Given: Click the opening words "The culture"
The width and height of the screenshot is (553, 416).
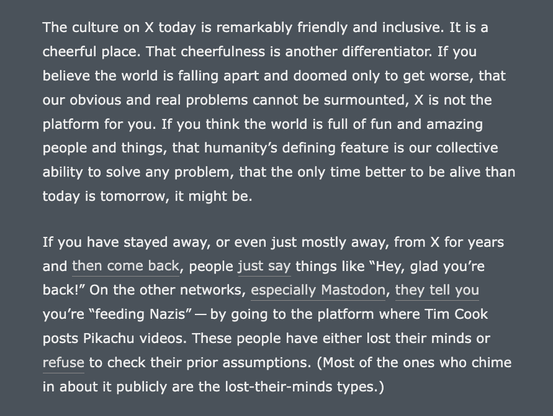Looking at the screenshot, I should coord(80,28).
